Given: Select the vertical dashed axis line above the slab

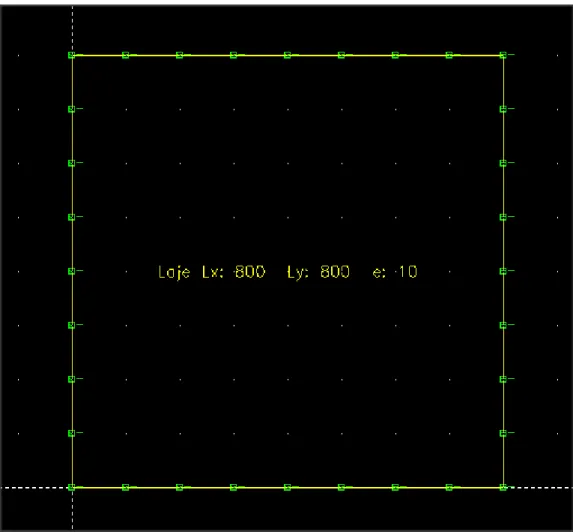Looking at the screenshot, I should [72, 28].
